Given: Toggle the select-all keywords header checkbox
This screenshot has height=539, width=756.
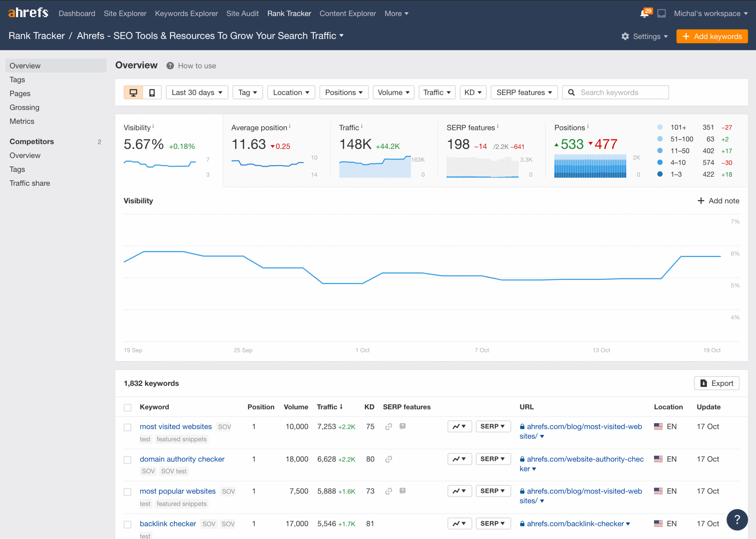Looking at the screenshot, I should [128, 408].
